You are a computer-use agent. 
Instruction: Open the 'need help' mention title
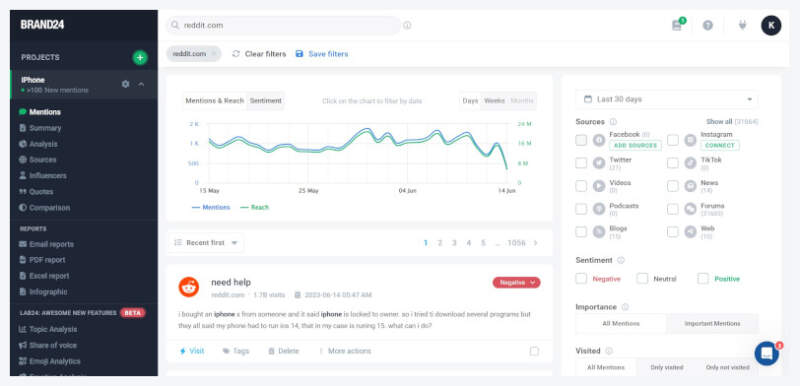[231, 282]
